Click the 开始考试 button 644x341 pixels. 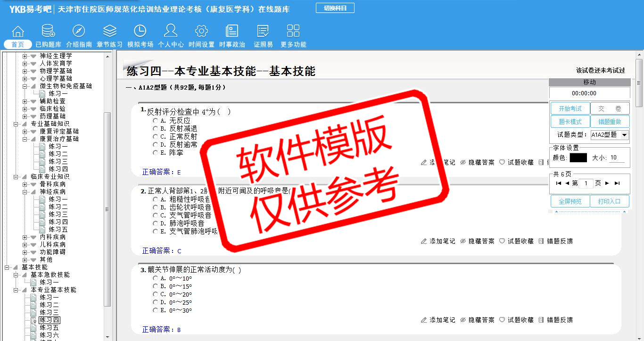tap(570, 108)
